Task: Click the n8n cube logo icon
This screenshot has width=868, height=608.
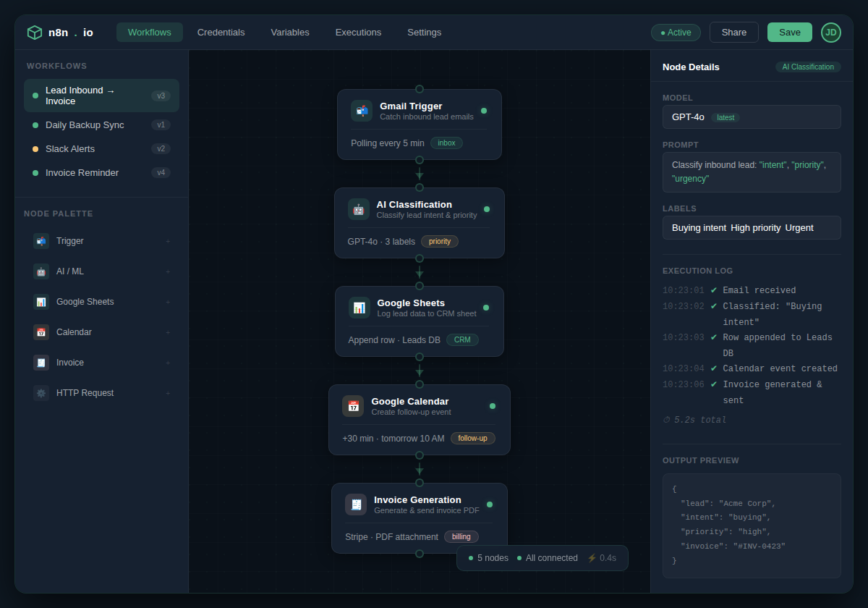Action: coord(35,33)
